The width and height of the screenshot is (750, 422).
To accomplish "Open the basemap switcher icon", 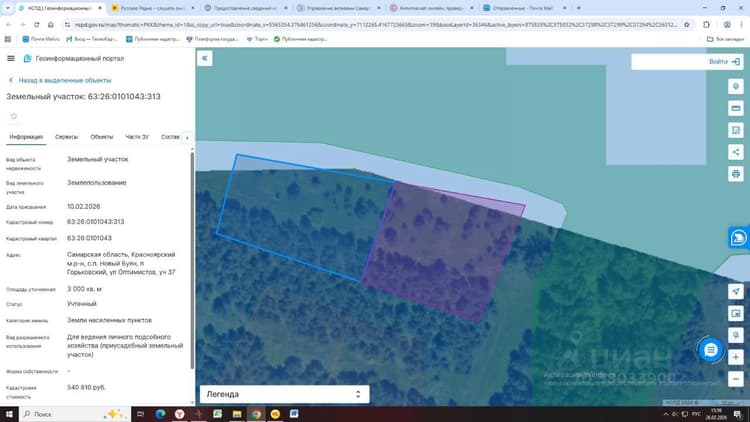I will click(x=736, y=313).
